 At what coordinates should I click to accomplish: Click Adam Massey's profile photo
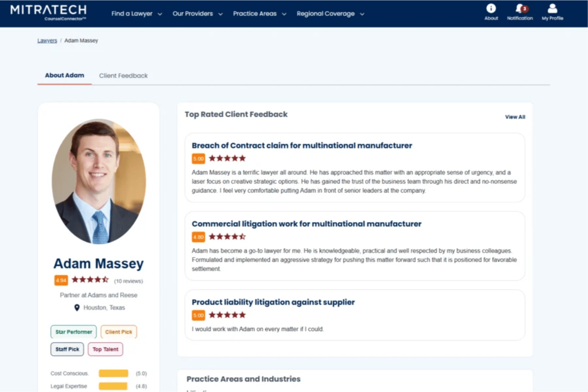point(99,181)
